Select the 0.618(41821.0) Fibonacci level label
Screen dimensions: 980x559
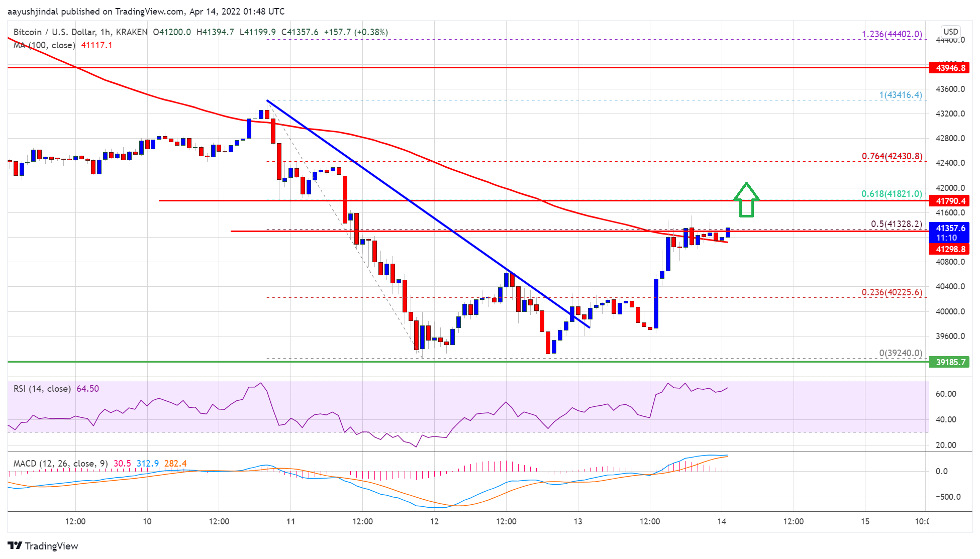[892, 194]
